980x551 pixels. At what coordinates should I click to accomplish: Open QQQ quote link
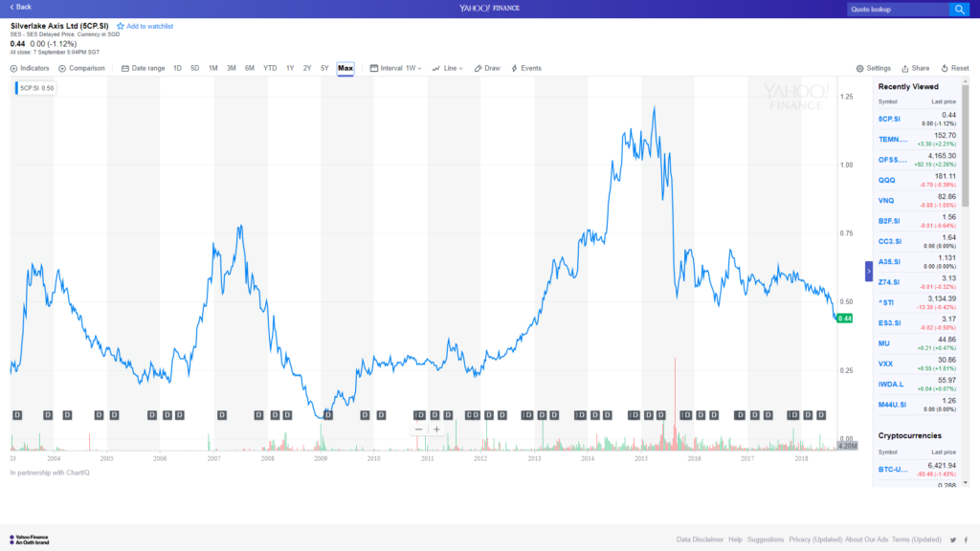886,180
